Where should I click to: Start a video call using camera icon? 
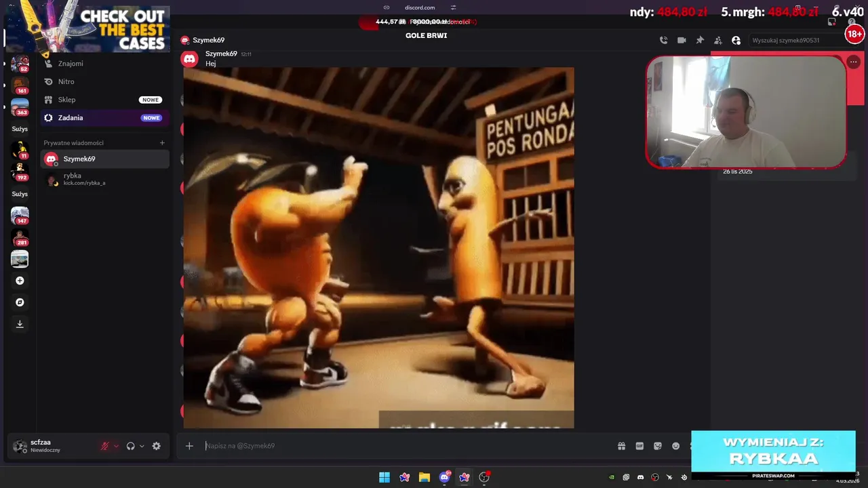[682, 40]
